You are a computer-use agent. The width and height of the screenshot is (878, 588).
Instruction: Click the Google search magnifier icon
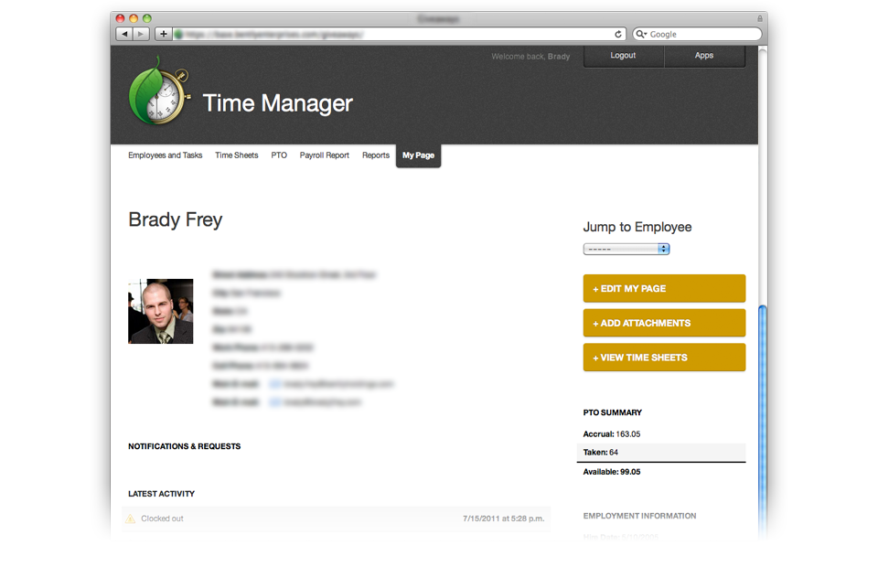641,34
